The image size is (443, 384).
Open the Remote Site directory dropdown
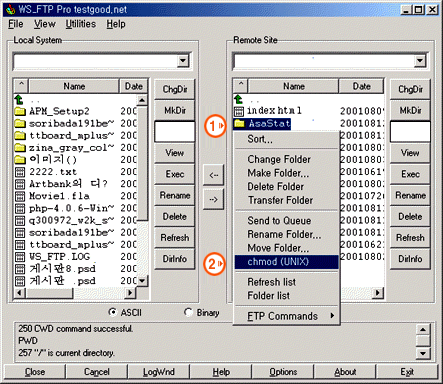click(420, 61)
